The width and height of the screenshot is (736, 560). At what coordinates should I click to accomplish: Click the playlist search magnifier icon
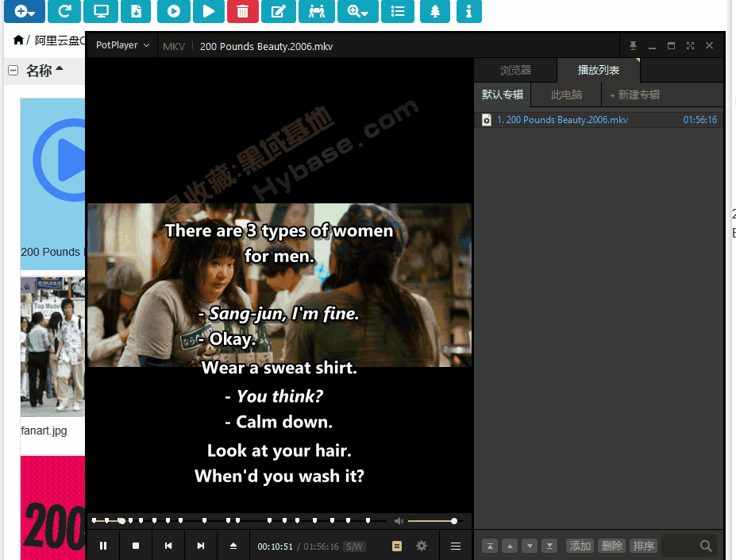coord(706,546)
